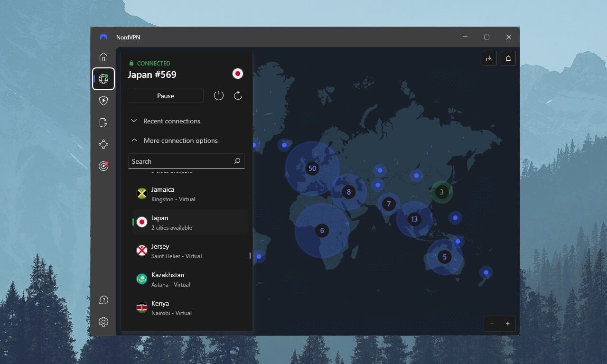Click the map cluster marked 8
This screenshot has width=607, height=364.
349,192
